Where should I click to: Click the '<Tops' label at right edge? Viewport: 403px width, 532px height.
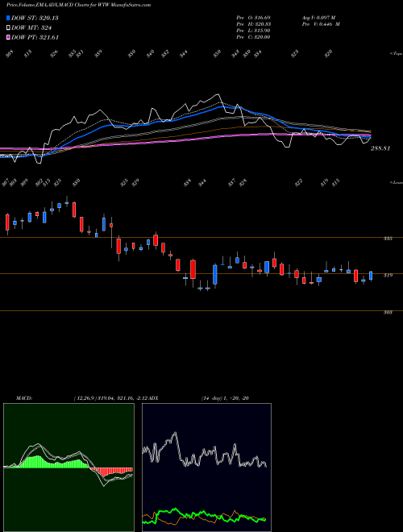397,54
